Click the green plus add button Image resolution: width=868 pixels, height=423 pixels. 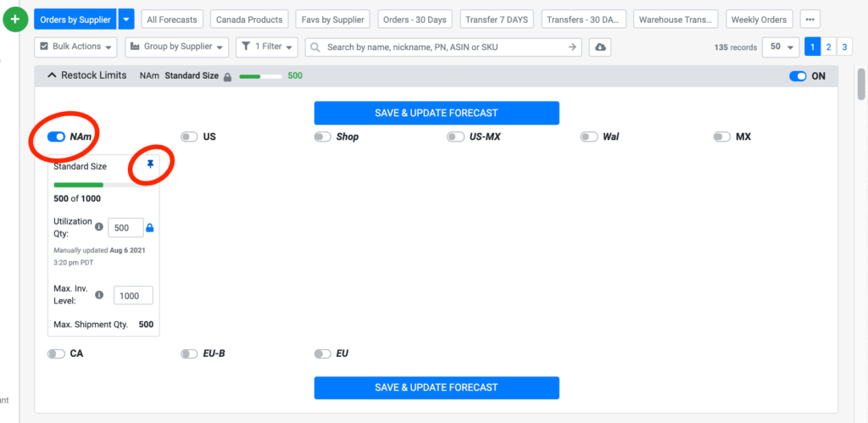click(15, 19)
